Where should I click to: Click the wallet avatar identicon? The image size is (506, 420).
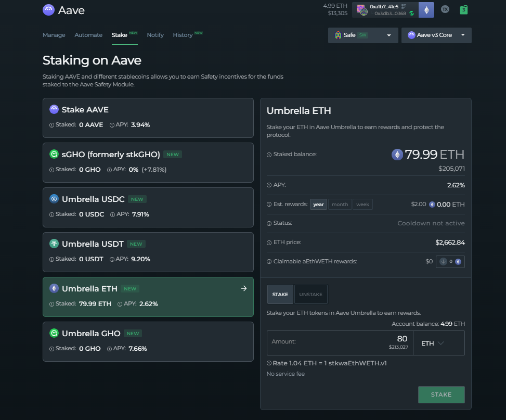pos(362,10)
